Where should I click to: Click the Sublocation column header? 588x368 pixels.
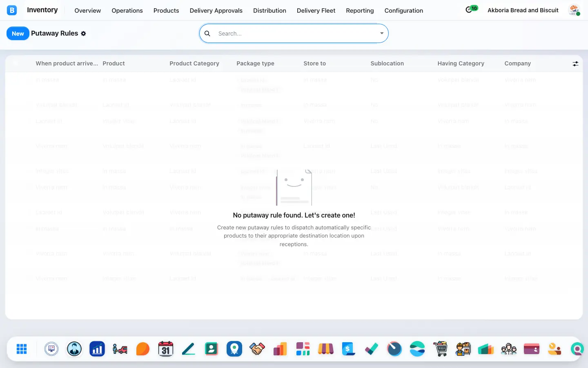point(387,63)
